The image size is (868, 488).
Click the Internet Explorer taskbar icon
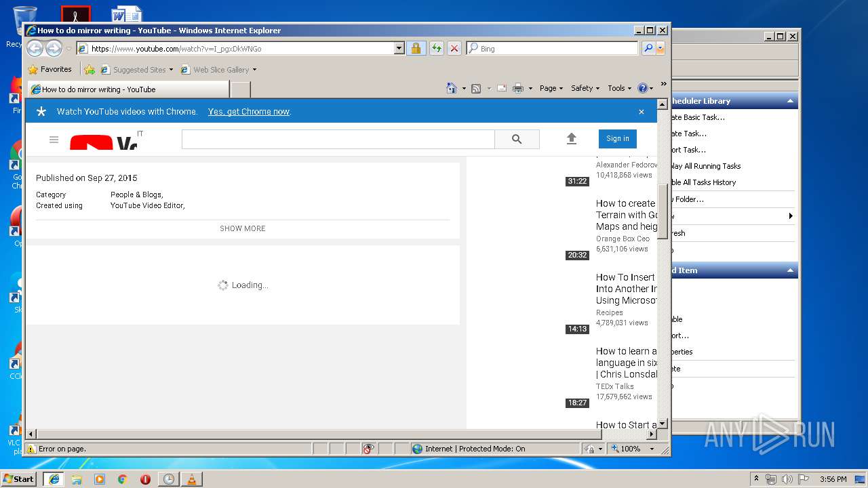[54, 479]
